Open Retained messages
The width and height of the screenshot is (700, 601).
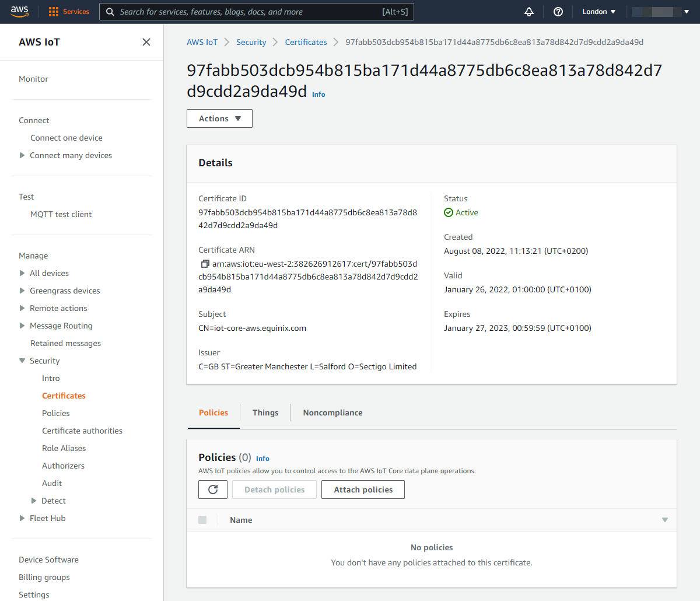point(65,343)
